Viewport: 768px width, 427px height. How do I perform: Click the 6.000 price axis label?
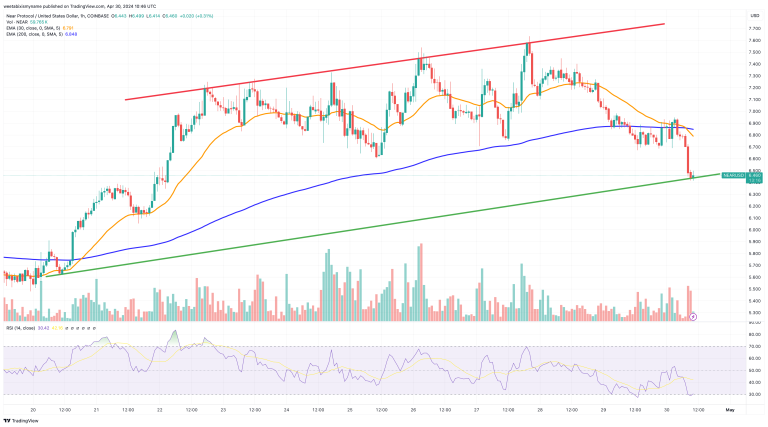point(754,230)
